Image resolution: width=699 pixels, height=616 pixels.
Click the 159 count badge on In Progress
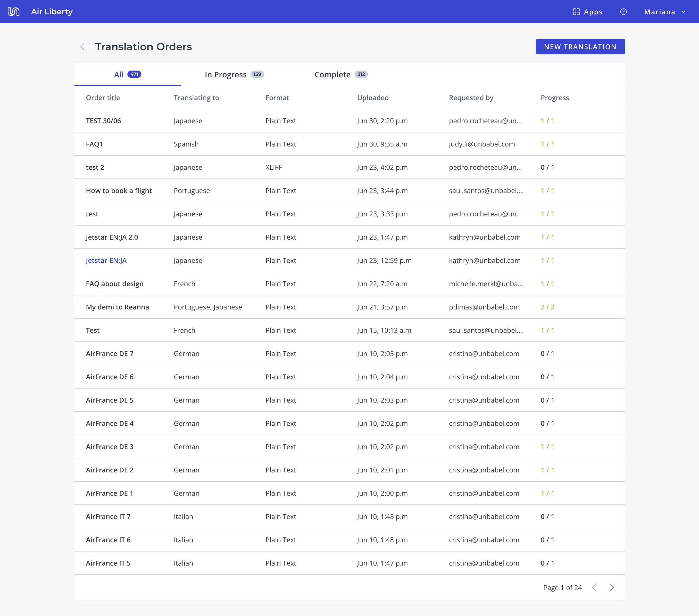[257, 74]
